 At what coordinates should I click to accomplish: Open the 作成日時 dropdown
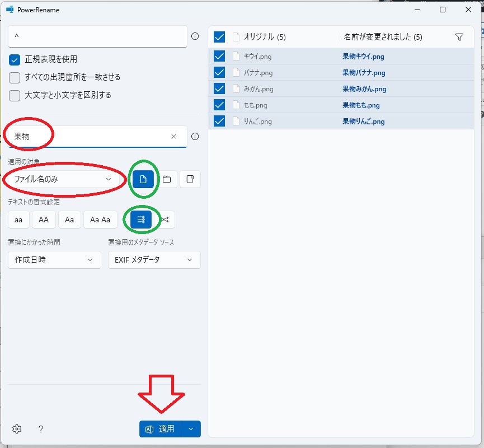[54, 260]
